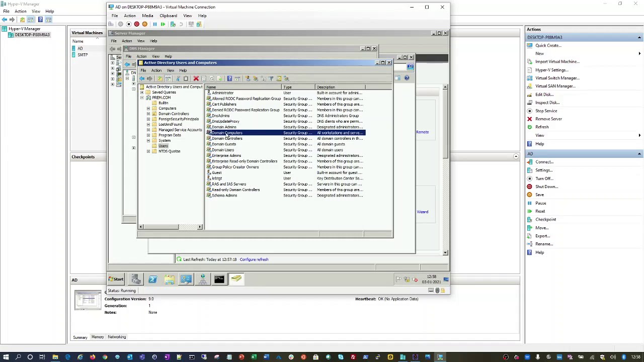Open File Explorer folder in guest taskbar
Screen dimensions: 644x362
point(170,279)
